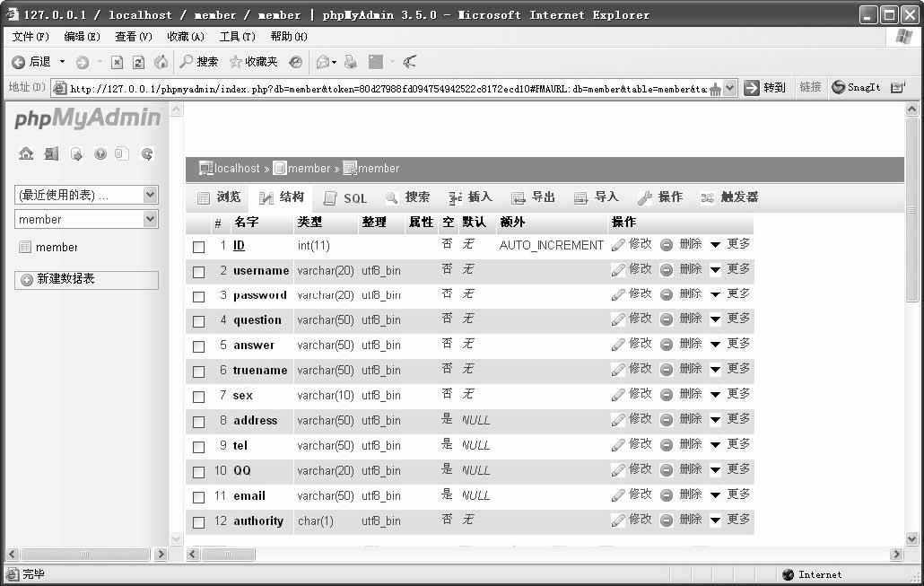Click 删除 link for the address row

click(691, 419)
